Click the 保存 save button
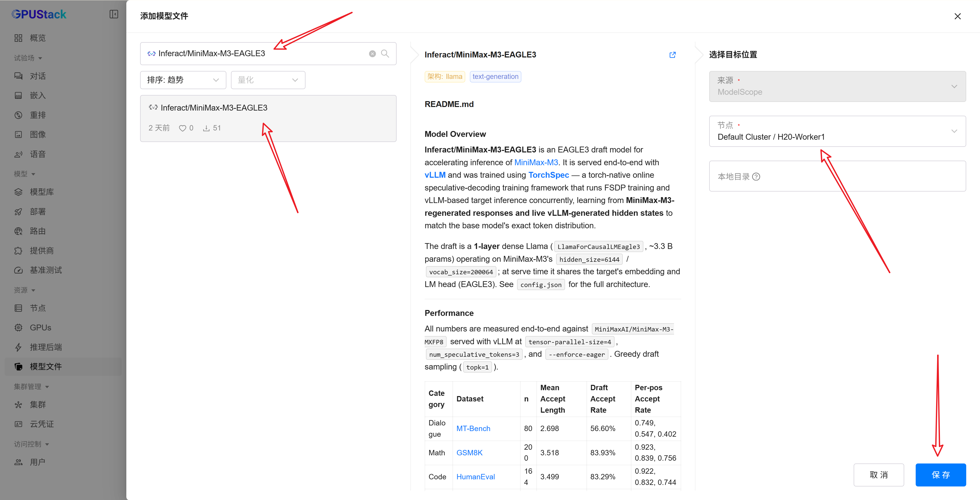 940,475
